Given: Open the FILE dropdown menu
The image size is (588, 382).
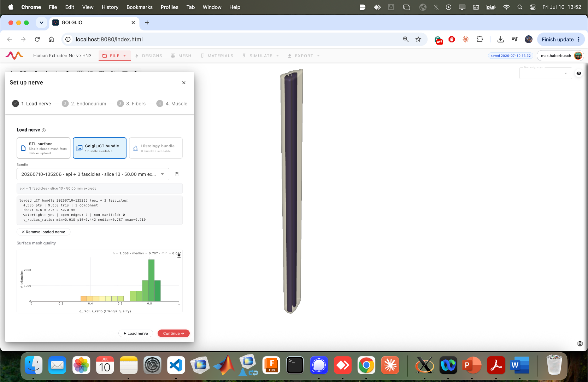Looking at the screenshot, I should 114,56.
